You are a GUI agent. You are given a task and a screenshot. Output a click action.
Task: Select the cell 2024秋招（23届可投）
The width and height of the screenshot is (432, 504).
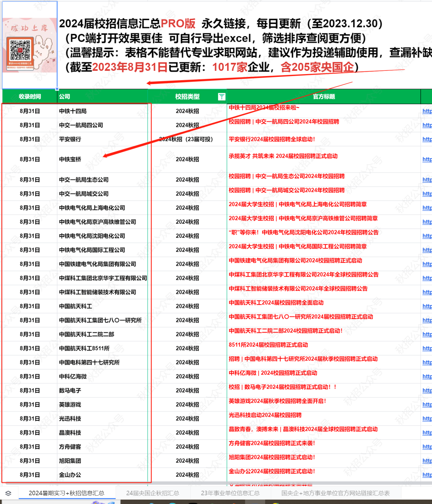187,139
